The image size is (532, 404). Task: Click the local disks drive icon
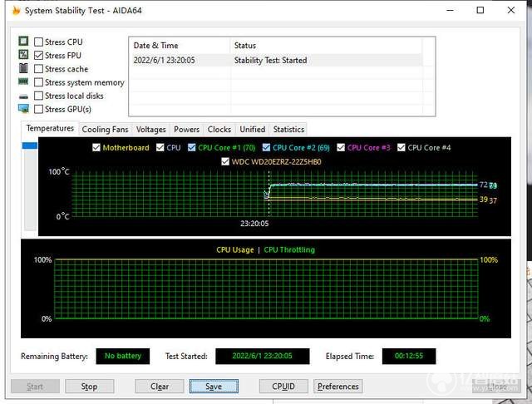tap(23, 96)
